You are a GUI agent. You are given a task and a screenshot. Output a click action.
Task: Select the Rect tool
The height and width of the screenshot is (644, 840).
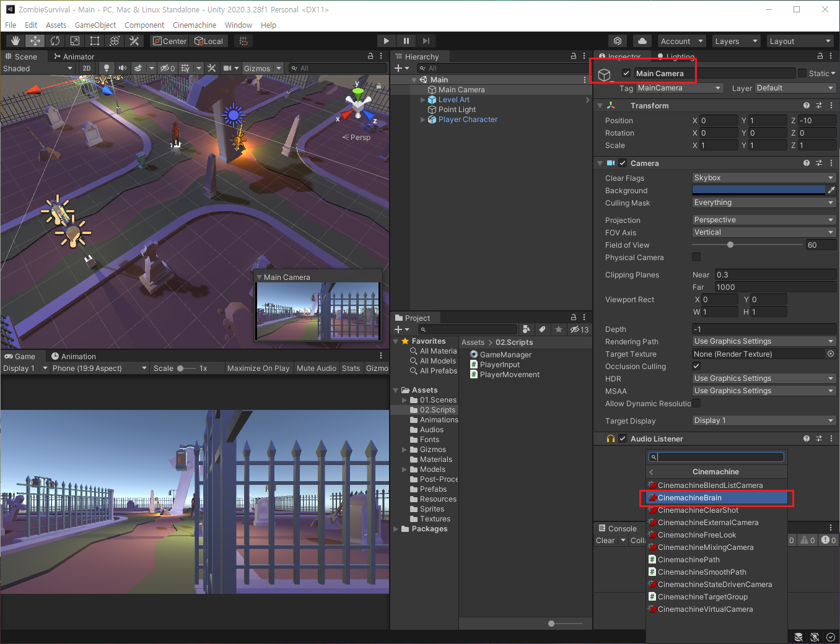point(95,41)
